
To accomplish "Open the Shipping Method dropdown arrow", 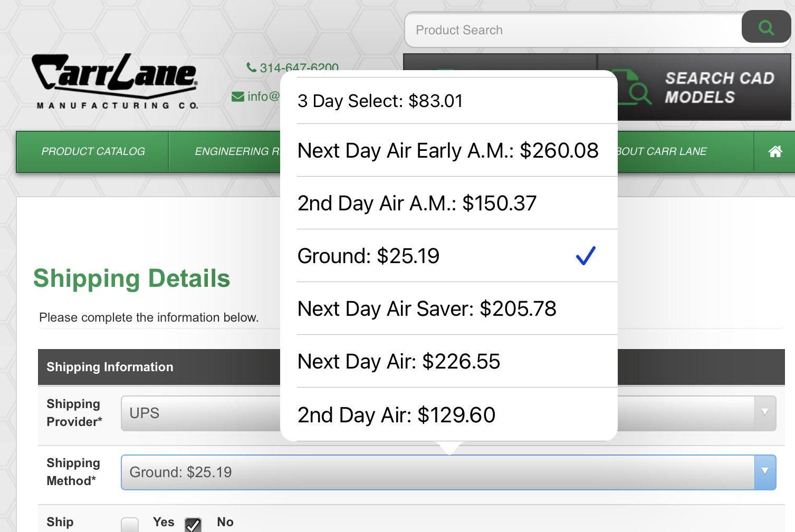I will pos(764,472).
